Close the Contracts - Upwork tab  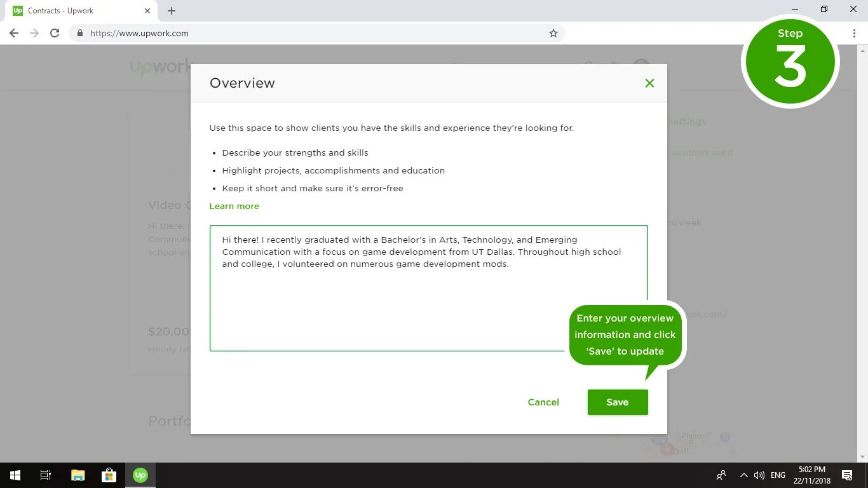click(x=147, y=11)
